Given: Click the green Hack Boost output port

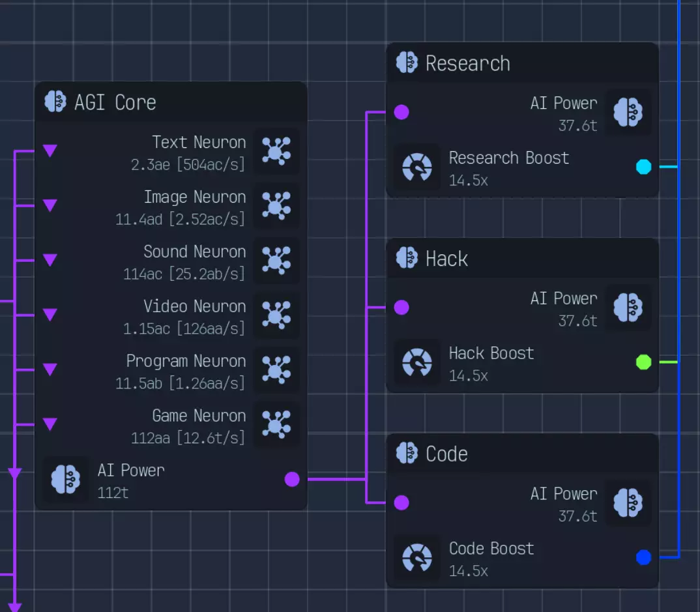Looking at the screenshot, I should point(643,362).
